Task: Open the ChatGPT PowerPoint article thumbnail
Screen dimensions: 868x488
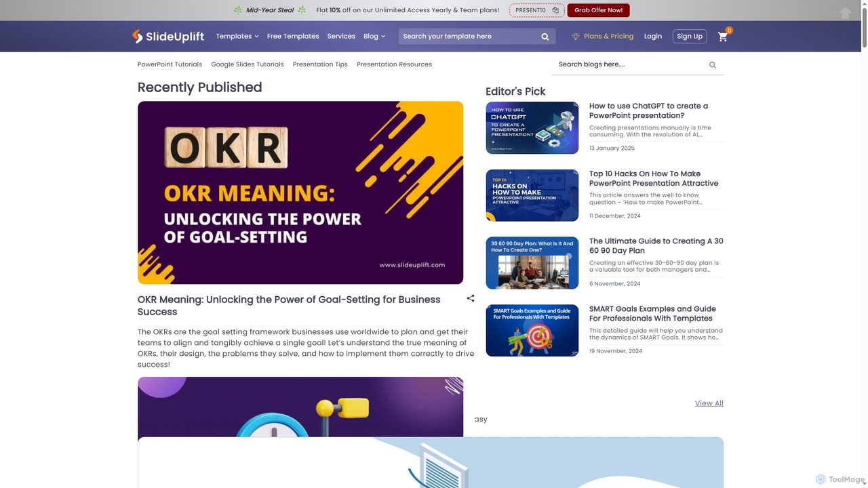Action: click(532, 128)
